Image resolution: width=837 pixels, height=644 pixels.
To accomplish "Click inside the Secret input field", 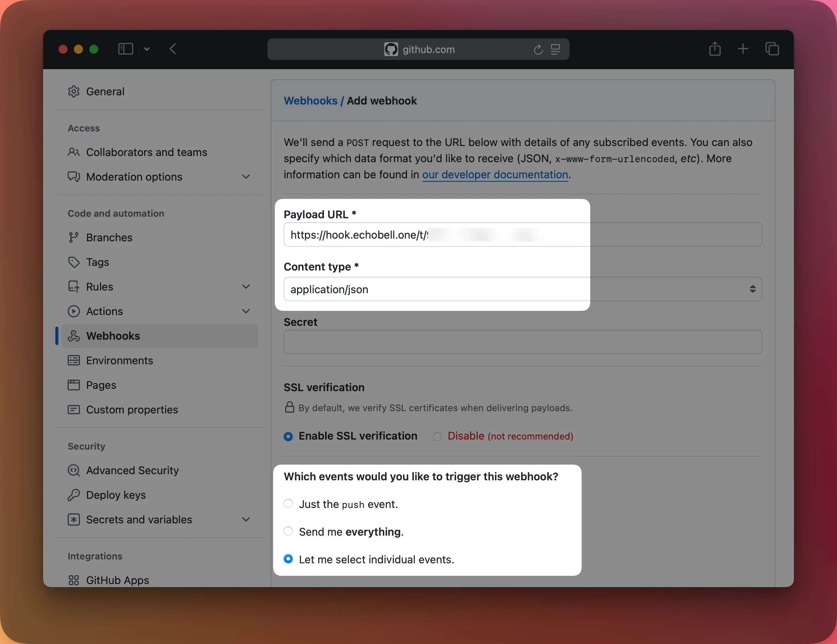I will click(x=522, y=342).
